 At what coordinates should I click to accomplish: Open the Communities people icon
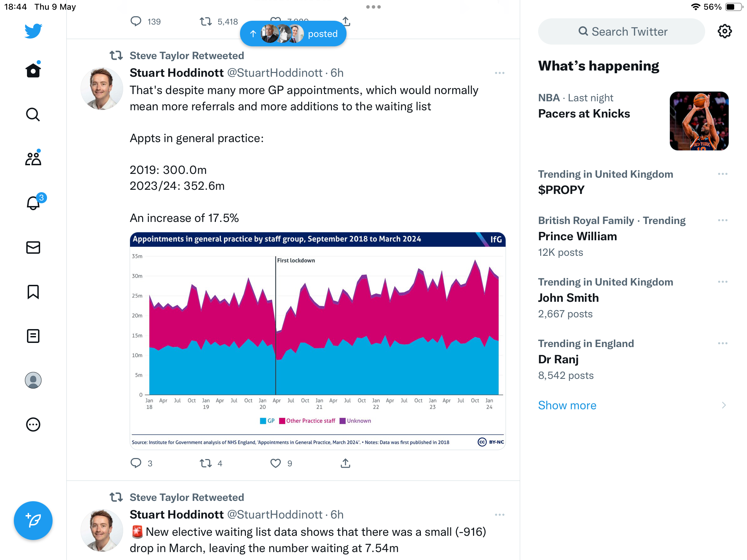(33, 158)
